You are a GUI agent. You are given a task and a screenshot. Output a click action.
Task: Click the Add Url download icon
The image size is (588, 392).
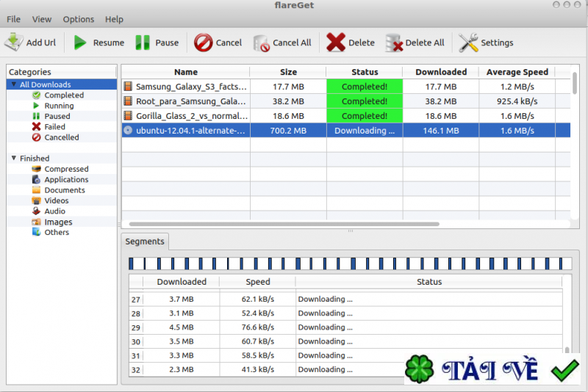(13, 43)
